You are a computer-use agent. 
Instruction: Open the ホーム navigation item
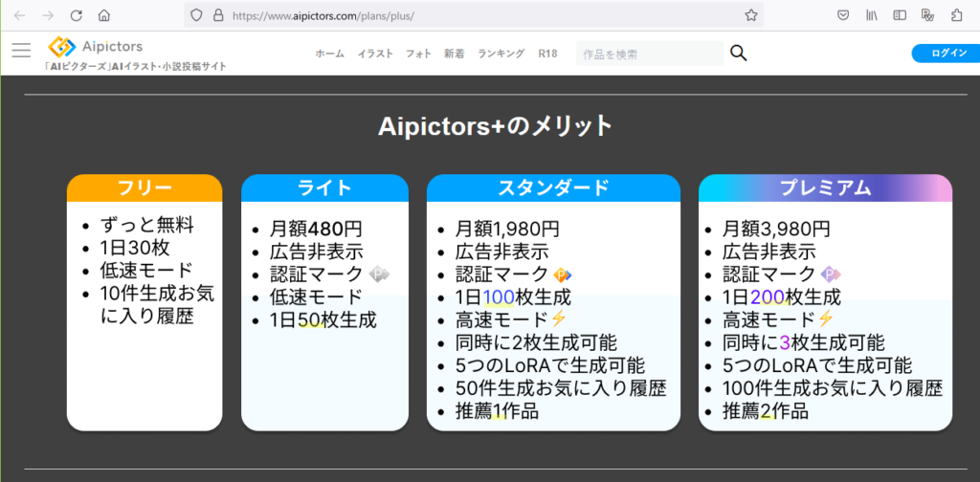coord(329,54)
